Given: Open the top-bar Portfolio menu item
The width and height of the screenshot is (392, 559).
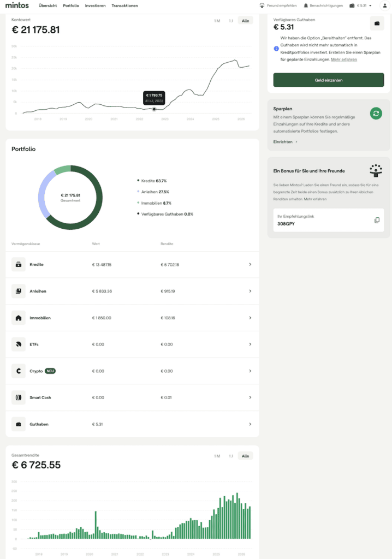Looking at the screenshot, I should [71, 5].
